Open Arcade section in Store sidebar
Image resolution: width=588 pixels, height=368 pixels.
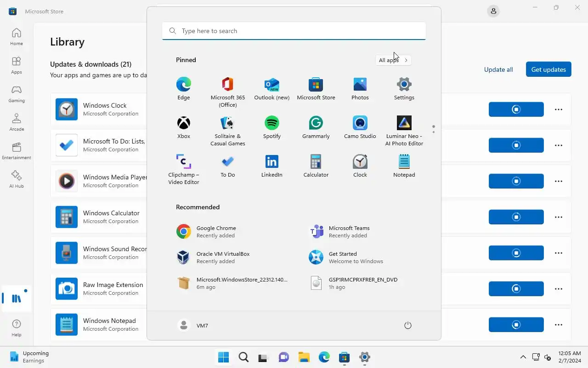coord(17,122)
